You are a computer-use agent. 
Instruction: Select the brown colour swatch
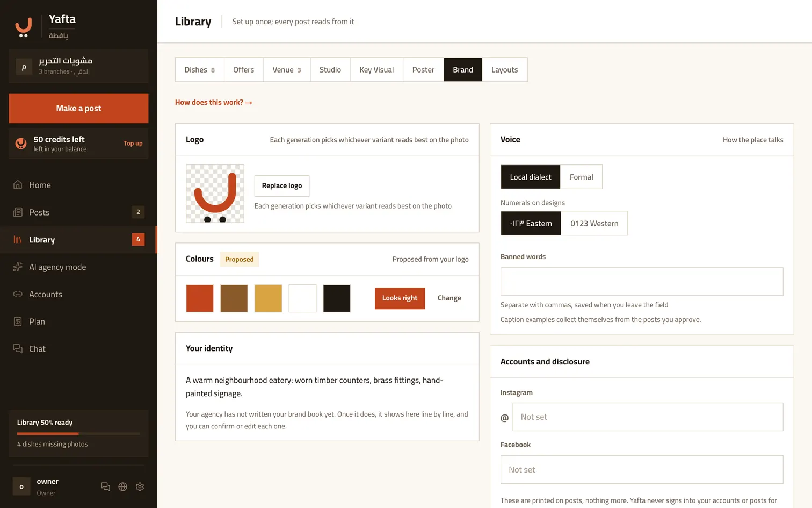[234, 298]
